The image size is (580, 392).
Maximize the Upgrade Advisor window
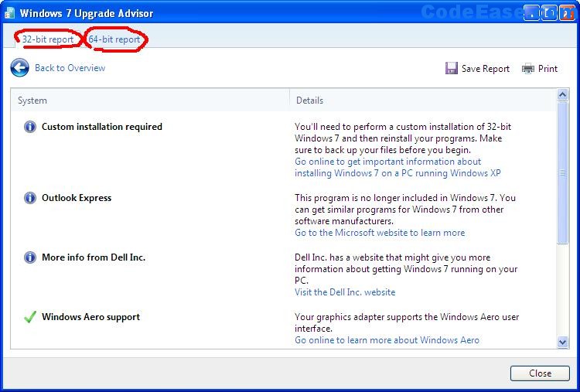pyautogui.click(x=549, y=13)
